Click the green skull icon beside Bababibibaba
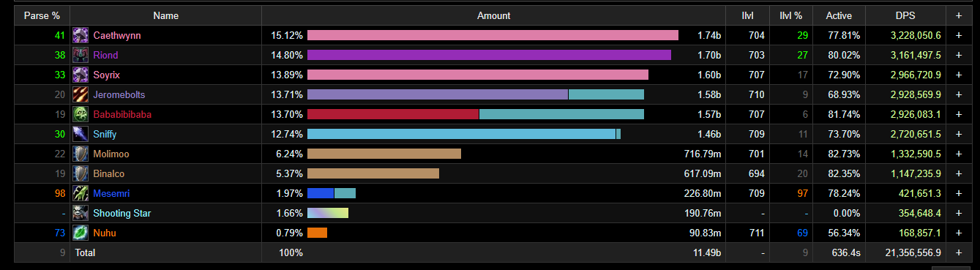 81,114
